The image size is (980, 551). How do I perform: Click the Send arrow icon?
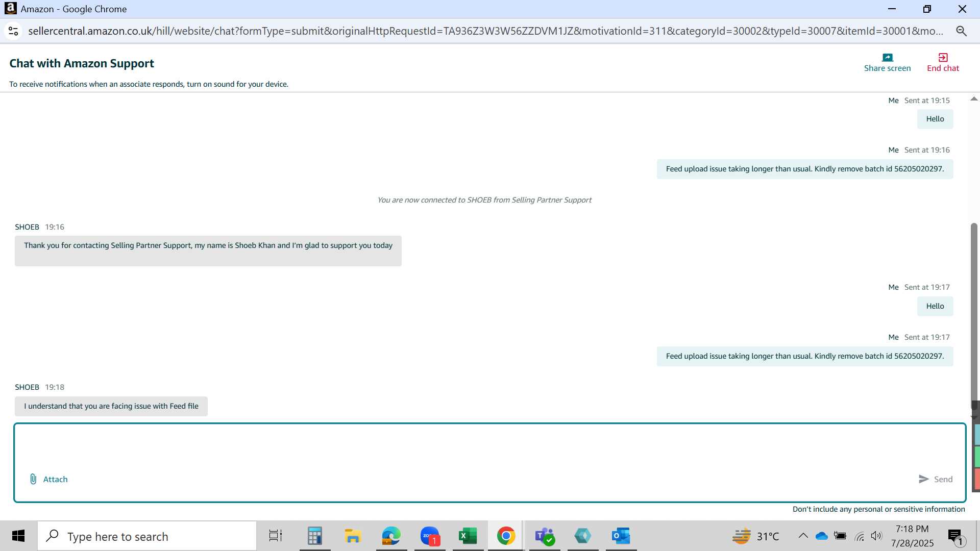[923, 479]
